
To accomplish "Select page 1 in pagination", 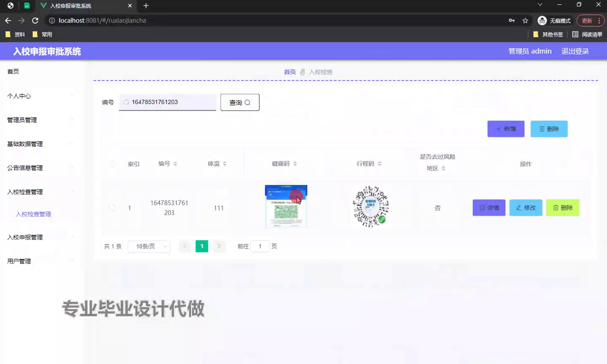I will click(x=202, y=246).
